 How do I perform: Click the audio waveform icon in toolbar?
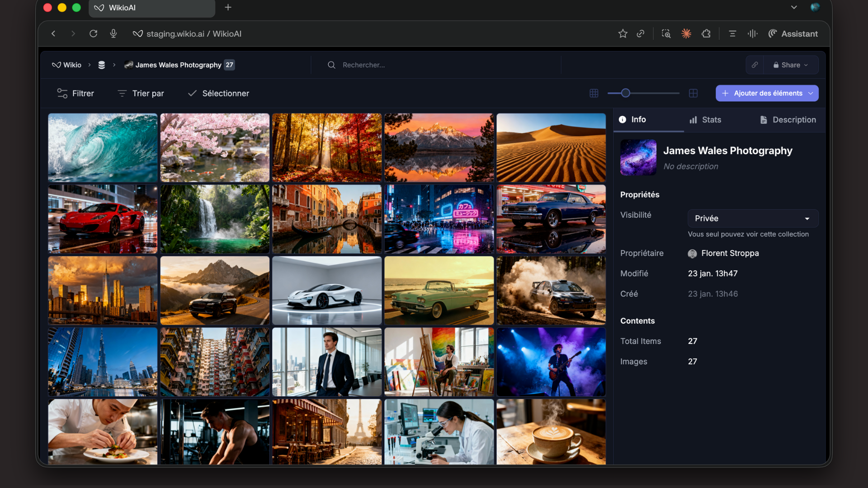pyautogui.click(x=753, y=33)
